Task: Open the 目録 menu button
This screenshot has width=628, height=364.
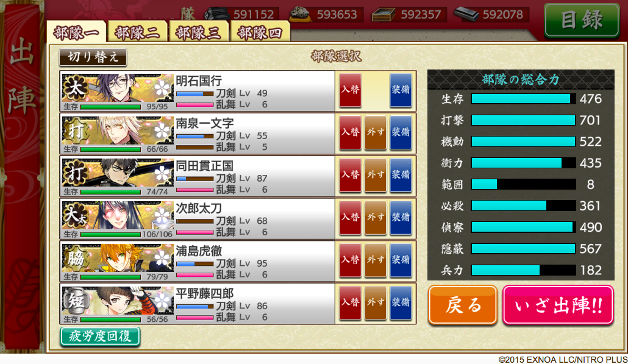Action: coord(582,20)
